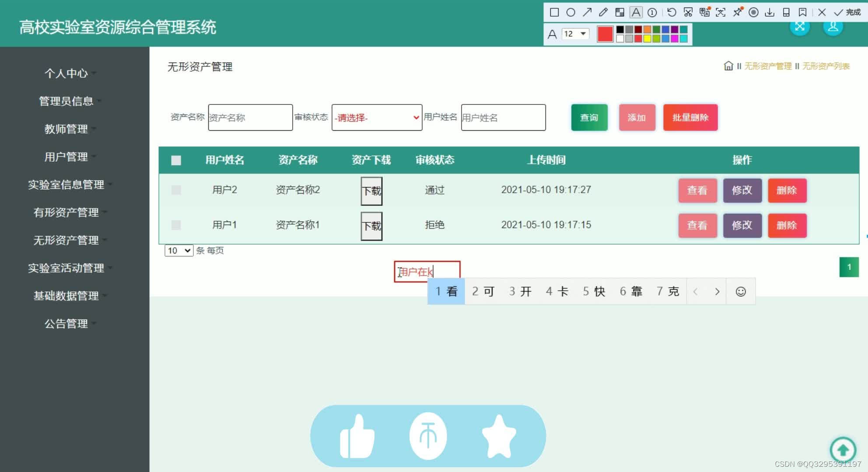
Task: Click the red 批量删除 button
Action: click(x=690, y=118)
